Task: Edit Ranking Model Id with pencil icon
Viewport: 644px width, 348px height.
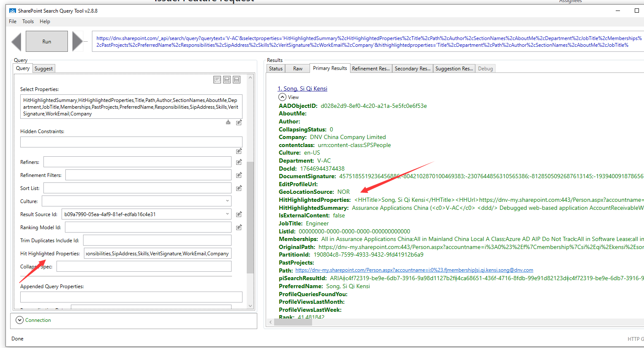Action: [x=239, y=227]
